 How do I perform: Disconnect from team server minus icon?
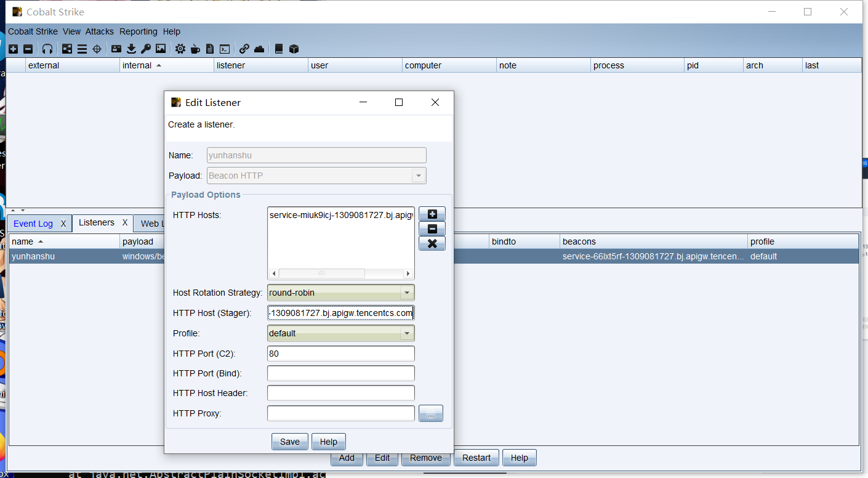click(x=28, y=49)
